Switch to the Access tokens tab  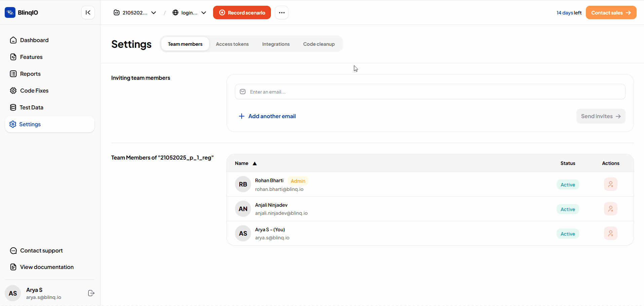pyautogui.click(x=232, y=44)
